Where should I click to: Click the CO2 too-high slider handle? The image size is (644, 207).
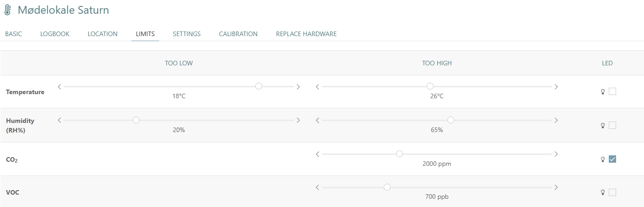[x=399, y=154]
